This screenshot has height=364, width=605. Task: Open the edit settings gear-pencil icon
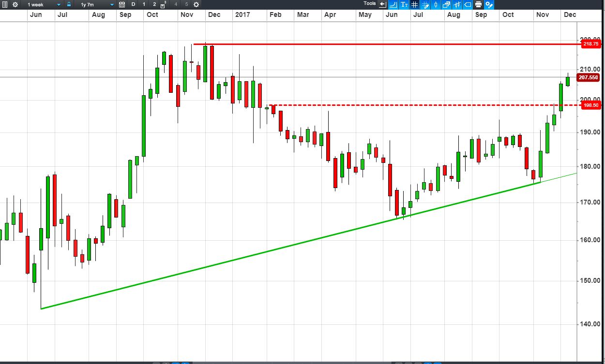pyautogui.click(x=489, y=4)
